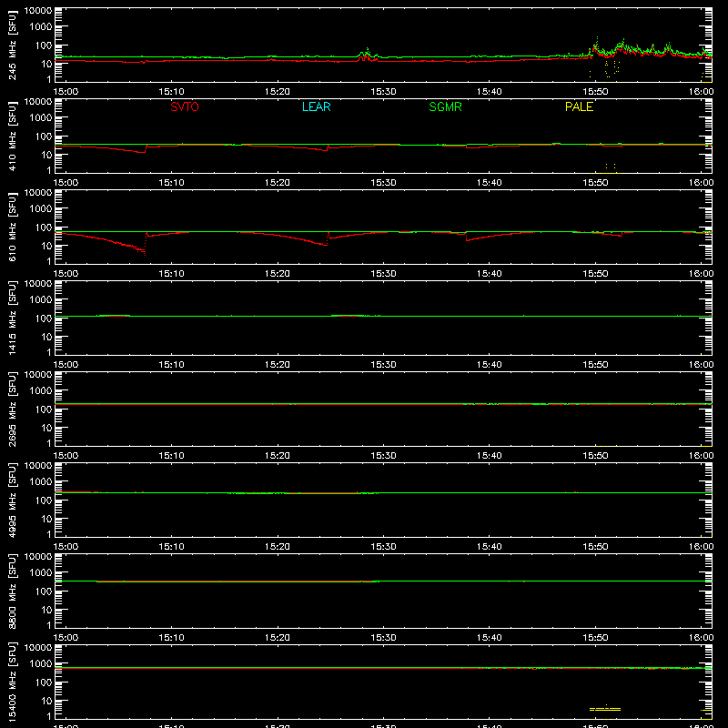The image size is (728, 728).
Task: Click the 15:00 label under the 1415 MHz panel
Action: (66, 365)
